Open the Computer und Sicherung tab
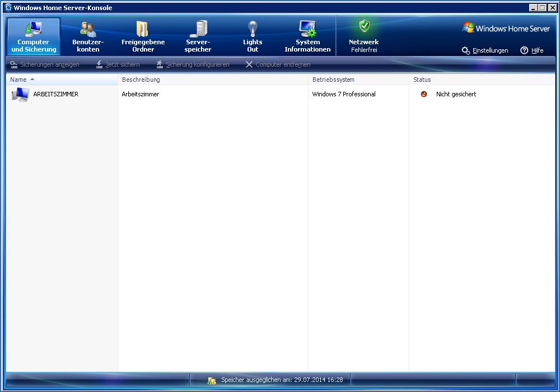Viewport: 560px width, 392px height. click(34, 36)
